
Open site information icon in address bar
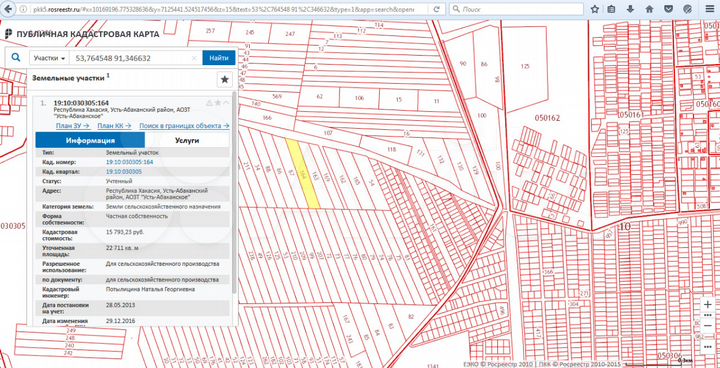23,9
